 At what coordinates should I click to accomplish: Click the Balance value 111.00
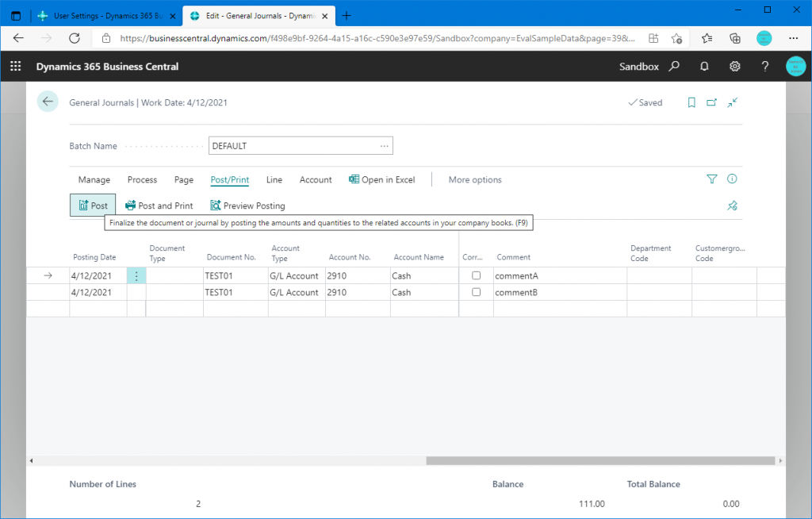pyautogui.click(x=592, y=503)
